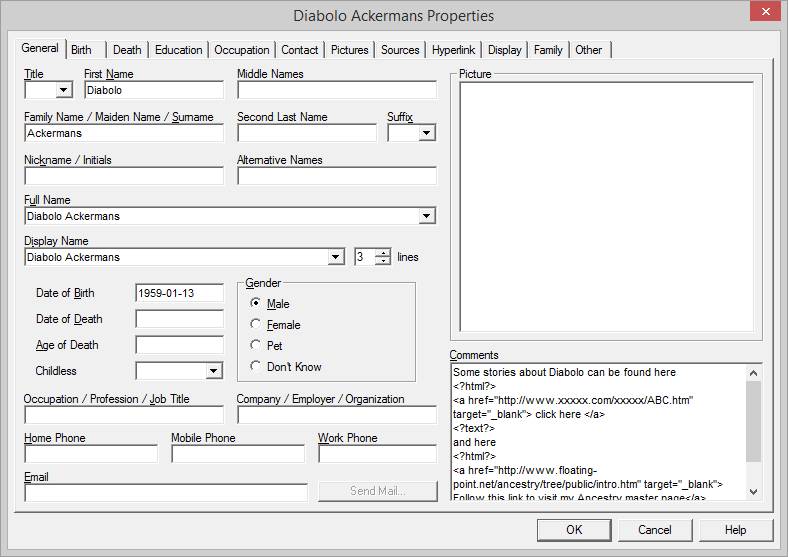This screenshot has height=557, width=788.
Task: Click the OK button
Action: [573, 530]
